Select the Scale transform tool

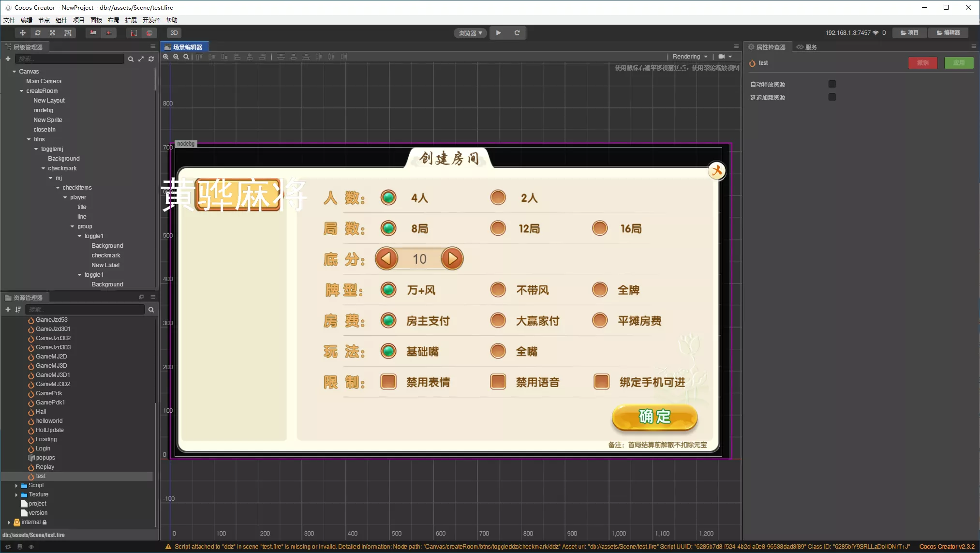click(x=52, y=32)
